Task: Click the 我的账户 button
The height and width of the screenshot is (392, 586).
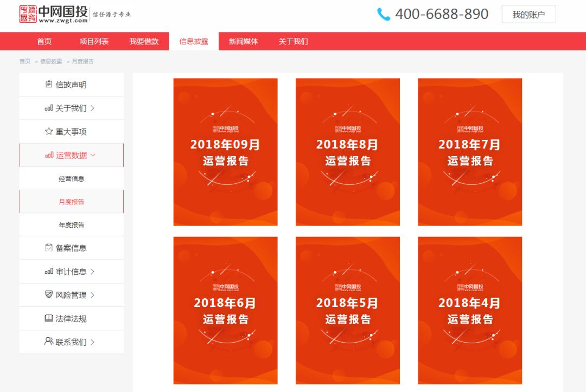Action: (x=528, y=14)
